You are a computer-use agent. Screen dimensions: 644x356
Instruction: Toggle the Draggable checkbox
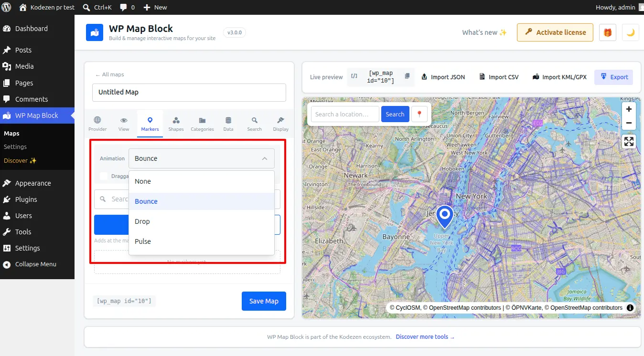point(103,176)
